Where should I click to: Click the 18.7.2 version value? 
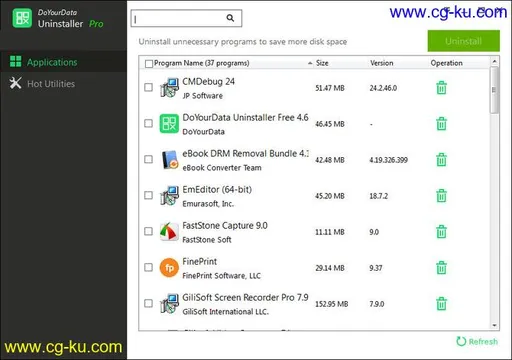378,196
